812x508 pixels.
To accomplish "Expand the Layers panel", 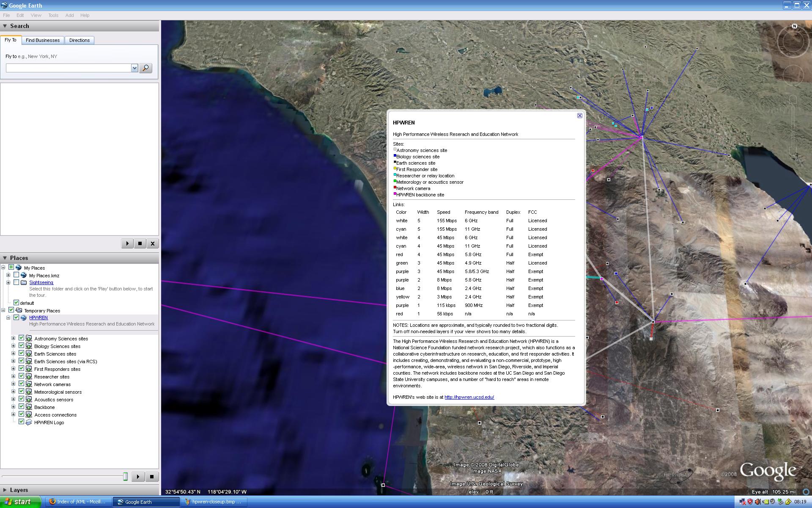I will 5,490.
